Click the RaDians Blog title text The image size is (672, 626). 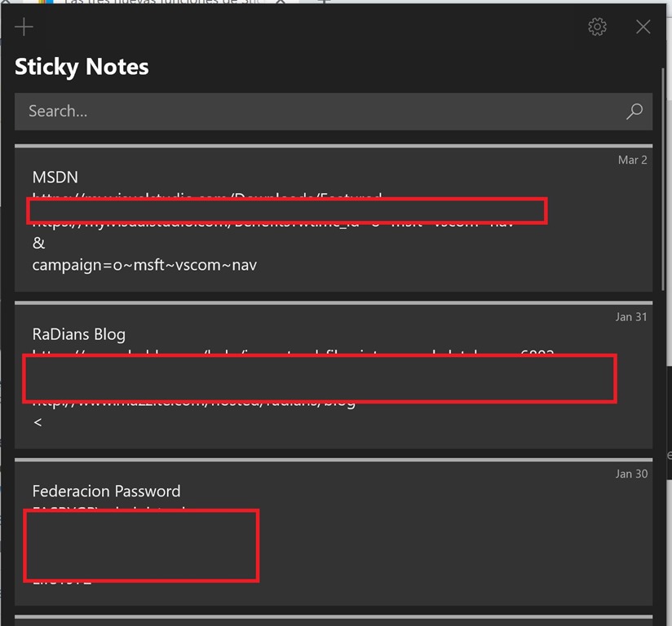pos(79,334)
